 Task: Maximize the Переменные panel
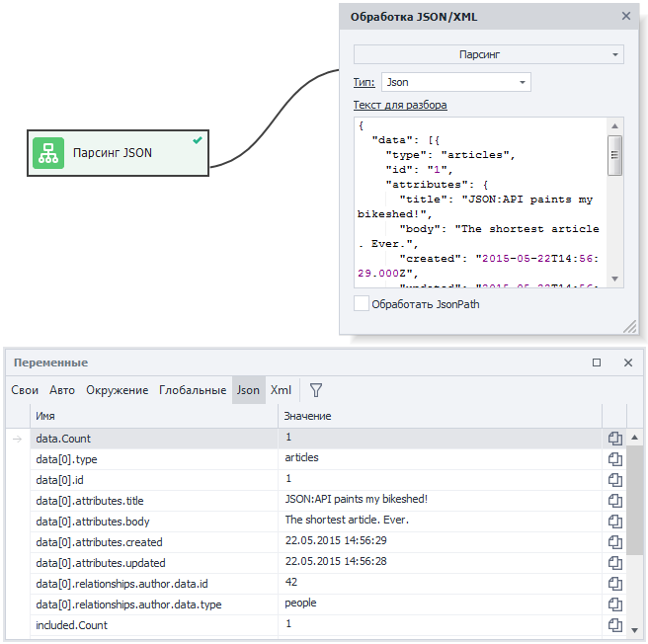point(597,362)
